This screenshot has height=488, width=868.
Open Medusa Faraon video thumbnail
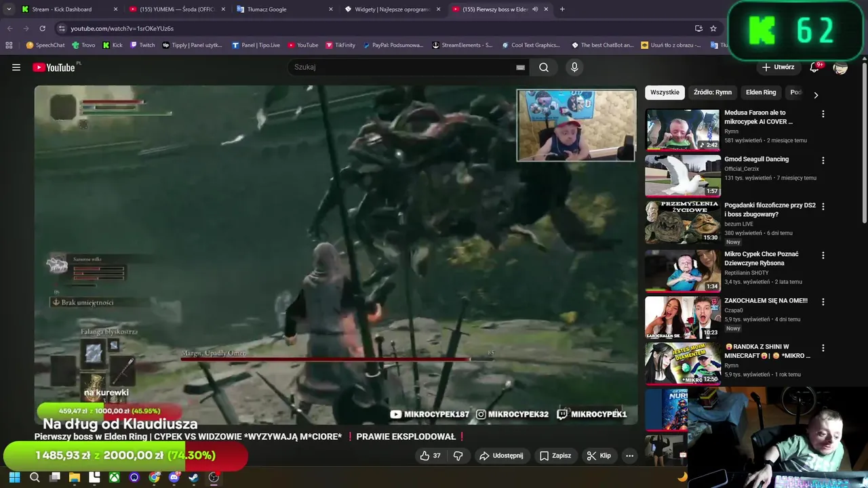(682, 129)
